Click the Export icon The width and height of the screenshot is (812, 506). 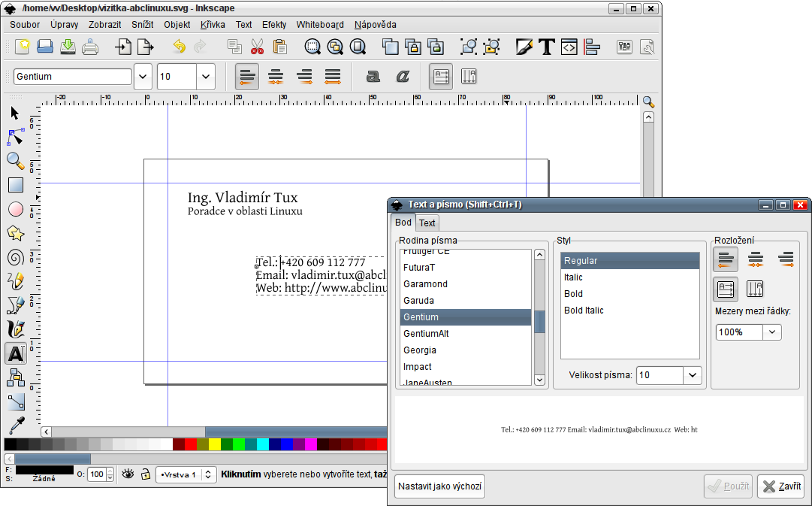146,47
